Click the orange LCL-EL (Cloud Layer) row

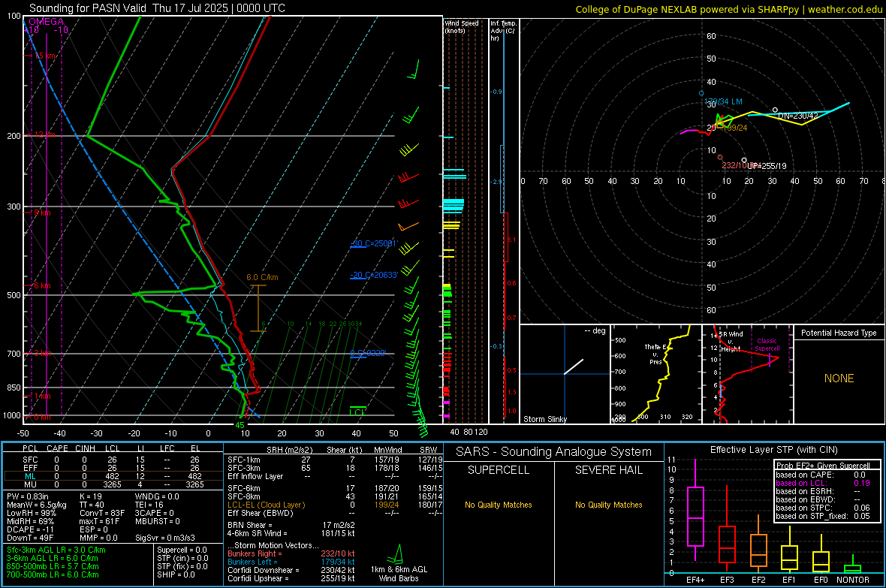tap(335, 505)
